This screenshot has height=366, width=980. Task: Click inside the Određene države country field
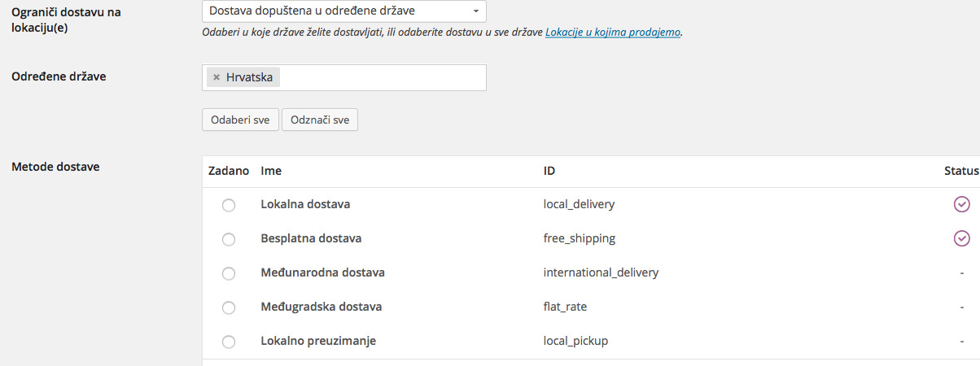(x=383, y=77)
